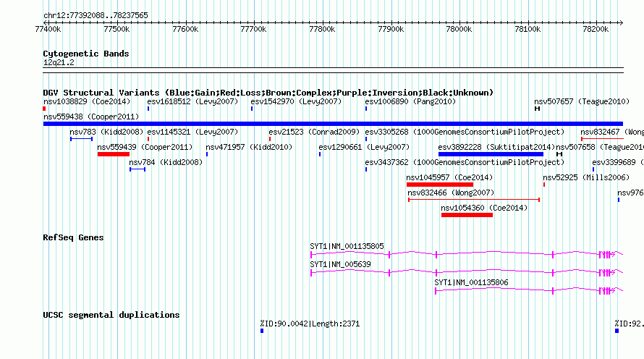The image size is (644, 359).
Task: Click the SYT1|NM_001135806 gene transcript
Action: tap(529, 291)
